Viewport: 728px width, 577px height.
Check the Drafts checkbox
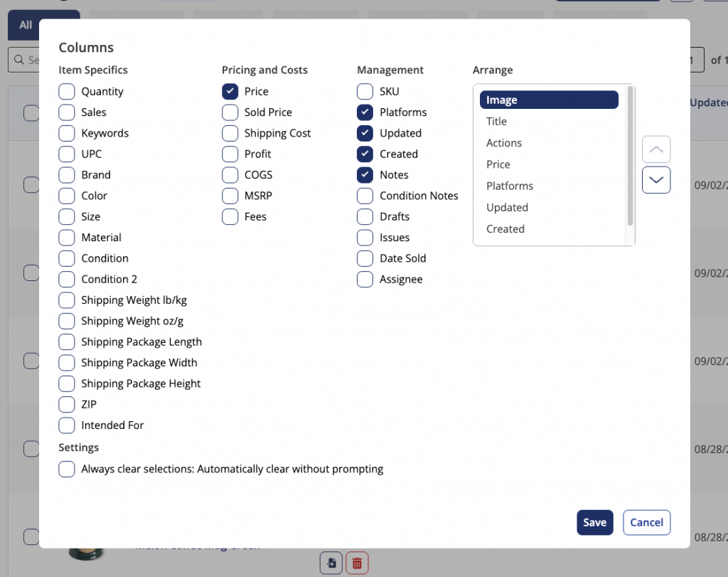[x=365, y=216]
